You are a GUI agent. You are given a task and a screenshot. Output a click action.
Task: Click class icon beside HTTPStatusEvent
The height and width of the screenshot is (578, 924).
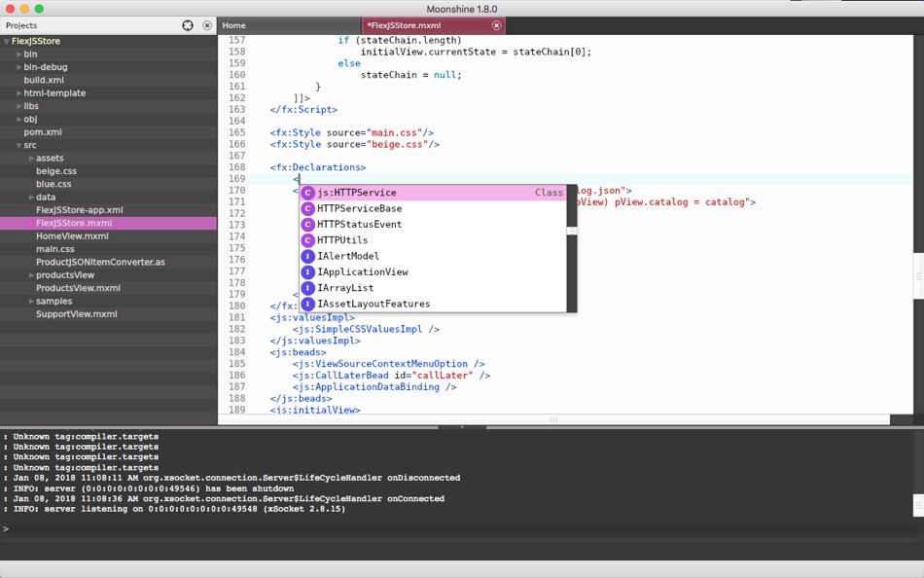[307, 224]
